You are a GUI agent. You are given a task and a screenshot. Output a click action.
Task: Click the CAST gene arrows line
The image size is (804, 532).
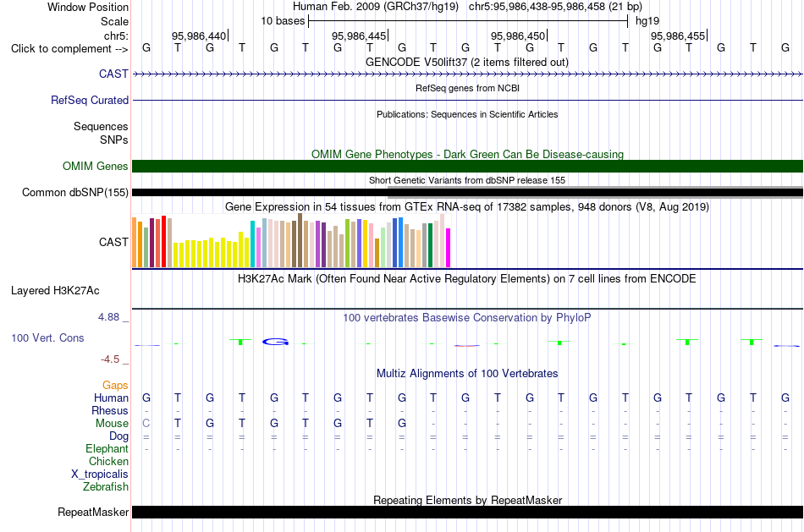[468, 74]
